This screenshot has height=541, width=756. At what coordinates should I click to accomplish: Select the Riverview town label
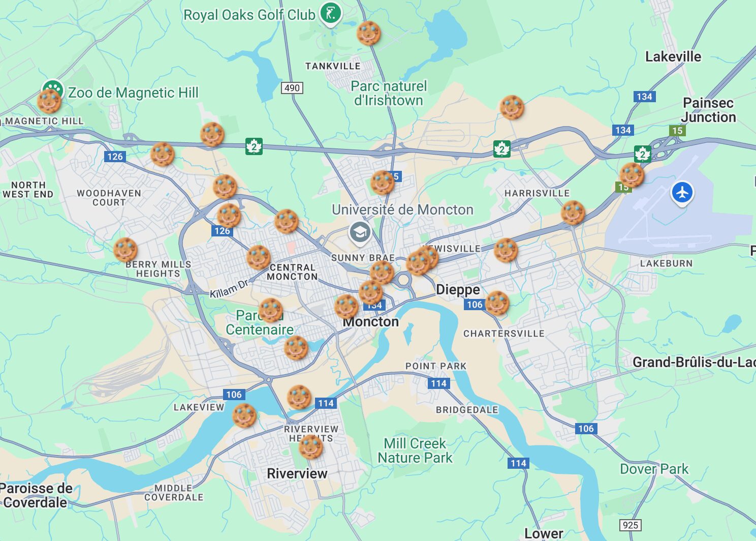pyautogui.click(x=297, y=473)
